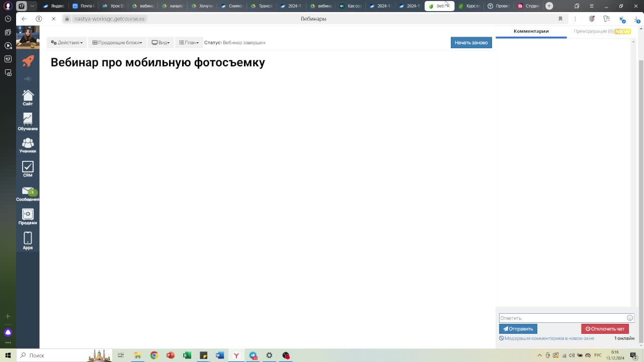Open Excel from the taskbar
The image size is (644, 362).
[187, 355]
